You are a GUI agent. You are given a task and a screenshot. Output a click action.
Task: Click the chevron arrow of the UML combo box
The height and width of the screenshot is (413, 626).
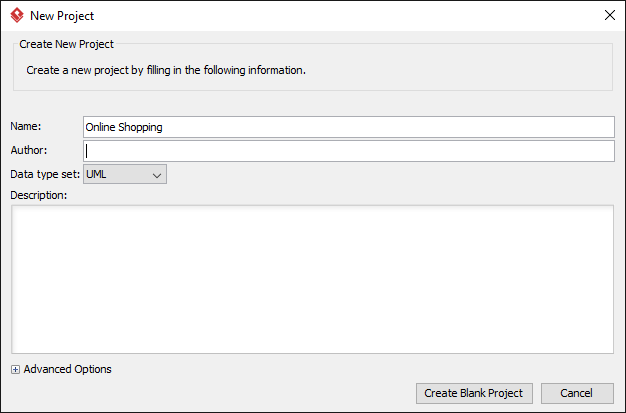tap(157, 175)
